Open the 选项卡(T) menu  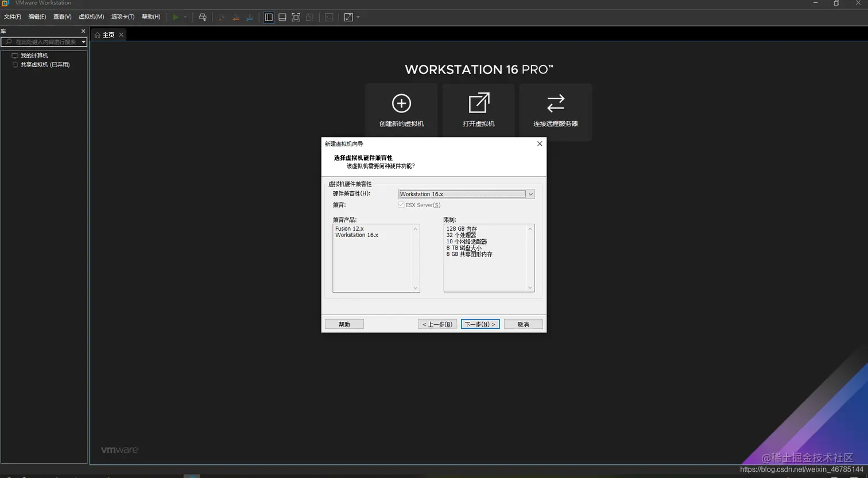pyautogui.click(x=123, y=17)
